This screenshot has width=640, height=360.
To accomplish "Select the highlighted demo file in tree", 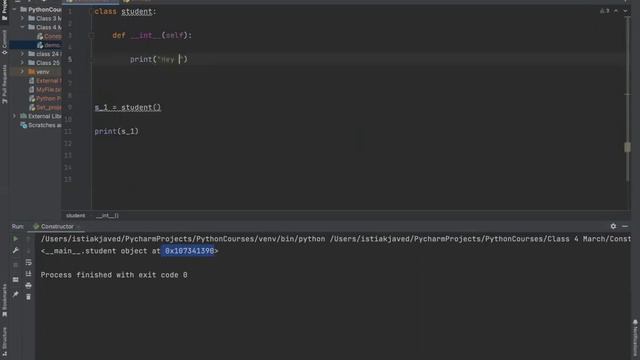I will click(49, 45).
